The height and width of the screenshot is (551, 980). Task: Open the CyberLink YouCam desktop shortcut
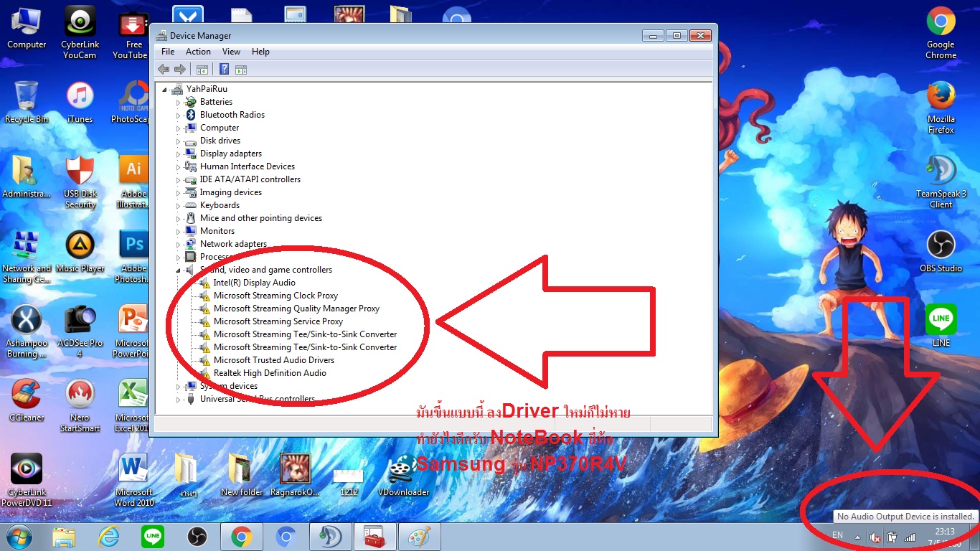click(79, 33)
